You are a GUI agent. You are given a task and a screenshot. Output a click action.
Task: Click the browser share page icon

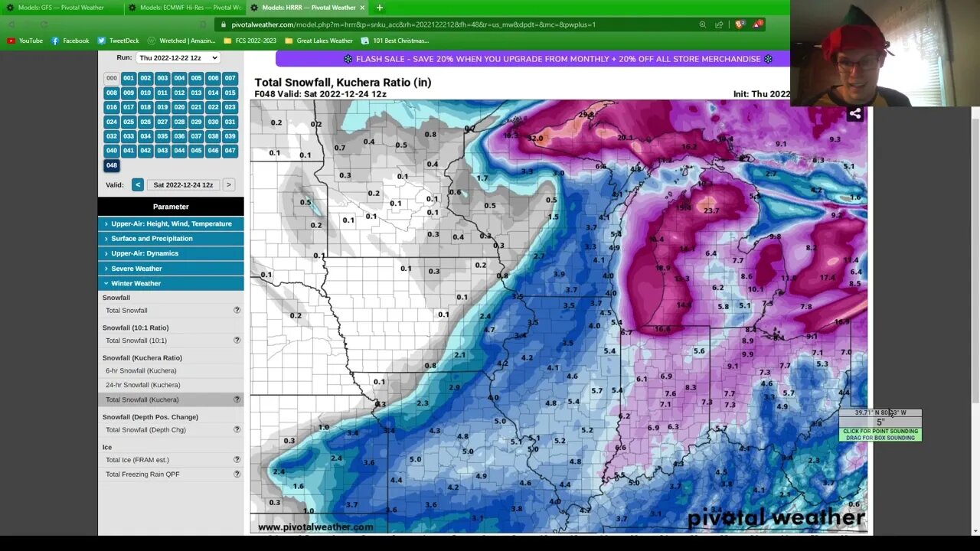[720, 24]
